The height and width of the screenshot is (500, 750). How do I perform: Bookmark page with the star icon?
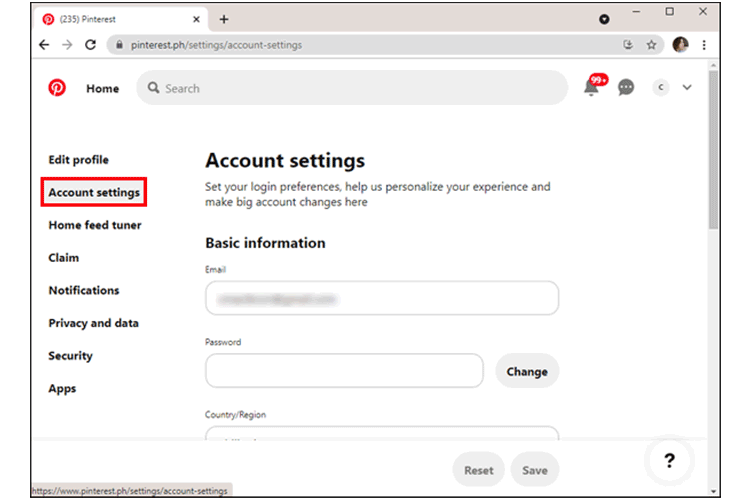click(x=652, y=45)
